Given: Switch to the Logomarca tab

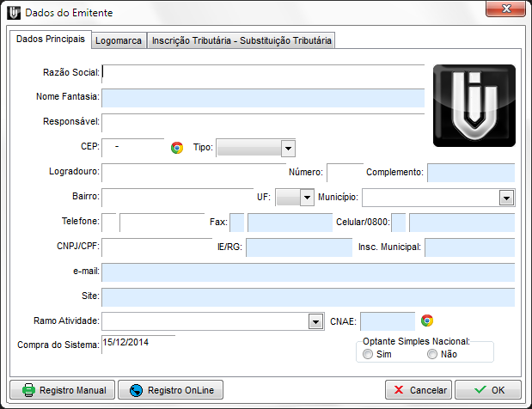Looking at the screenshot, I should click(x=119, y=40).
